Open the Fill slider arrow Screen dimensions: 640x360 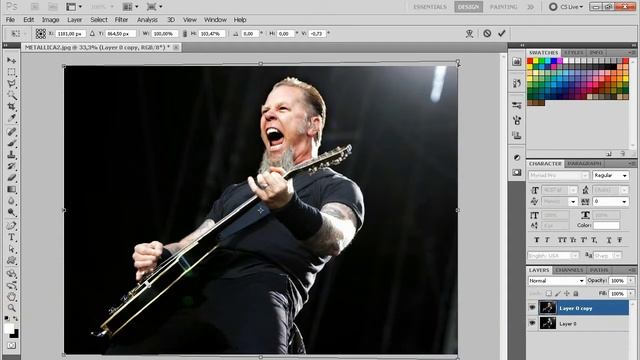631,293
